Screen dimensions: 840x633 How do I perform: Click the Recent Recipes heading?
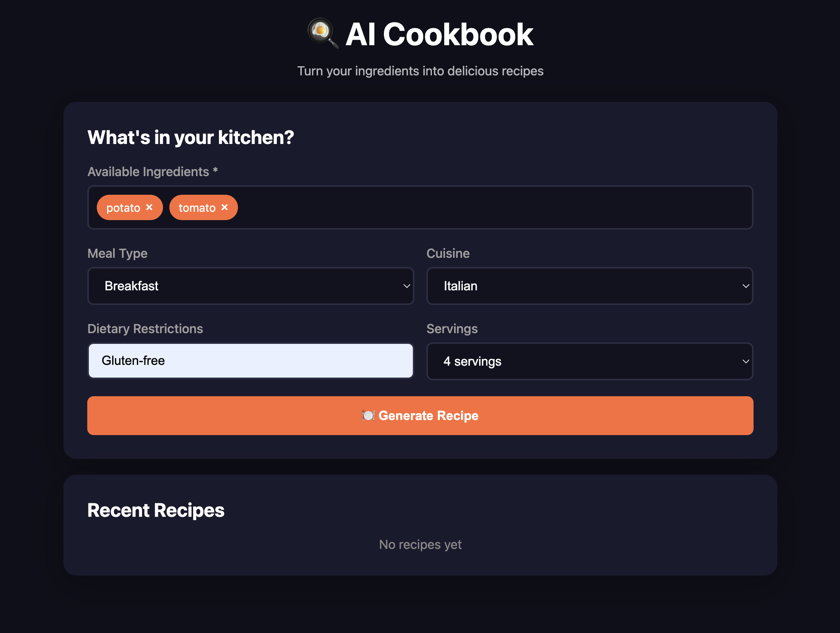[x=155, y=510]
